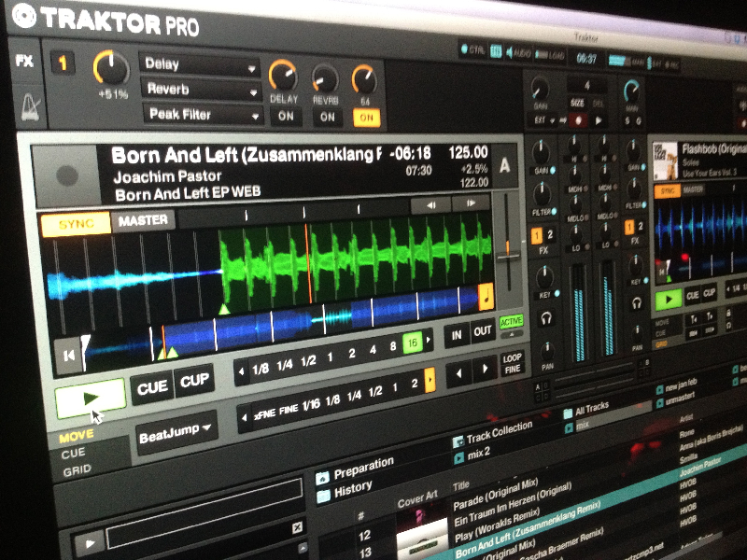Click the LOOP FINE button
This screenshot has height=560, width=747.
(x=512, y=363)
